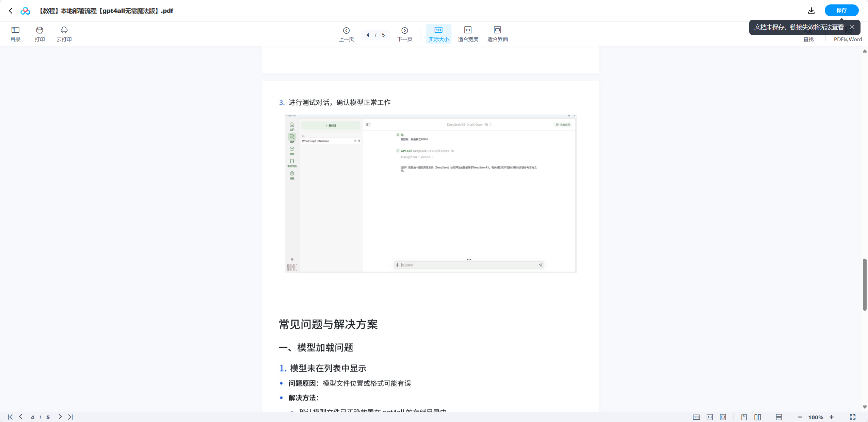Click the vertical scrollbar thumb
This screenshot has height=422, width=868.
pos(865,285)
